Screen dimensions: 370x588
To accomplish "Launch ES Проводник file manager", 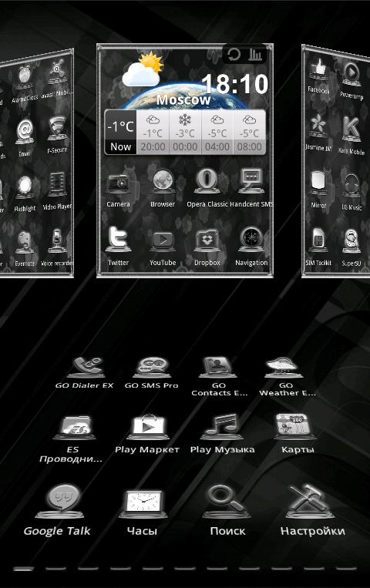I will [73, 427].
